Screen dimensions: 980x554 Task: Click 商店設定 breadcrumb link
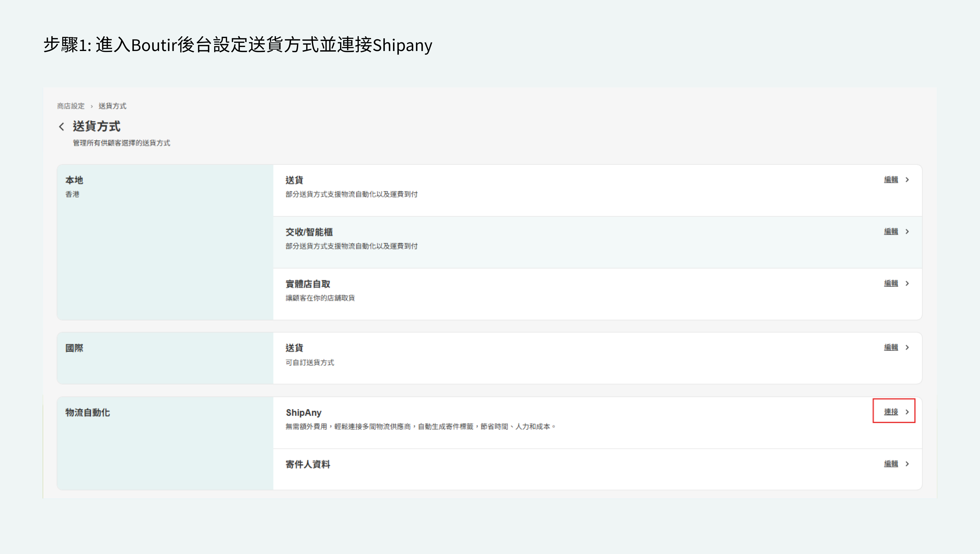click(71, 106)
